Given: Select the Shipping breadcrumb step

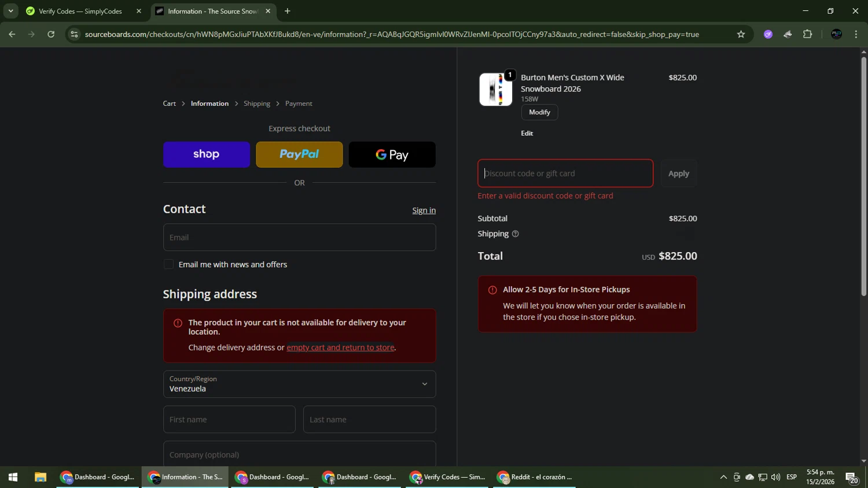Looking at the screenshot, I should point(257,103).
